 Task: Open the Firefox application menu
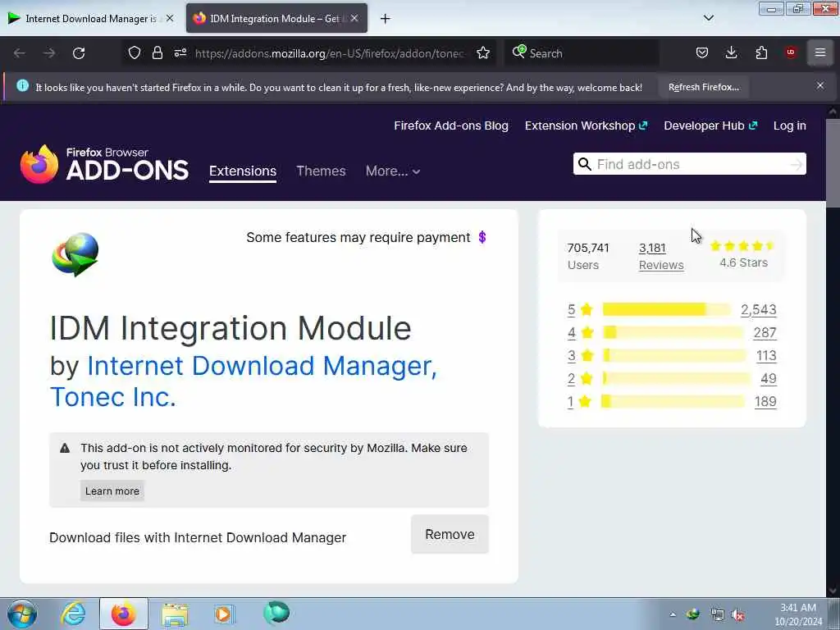pos(820,52)
